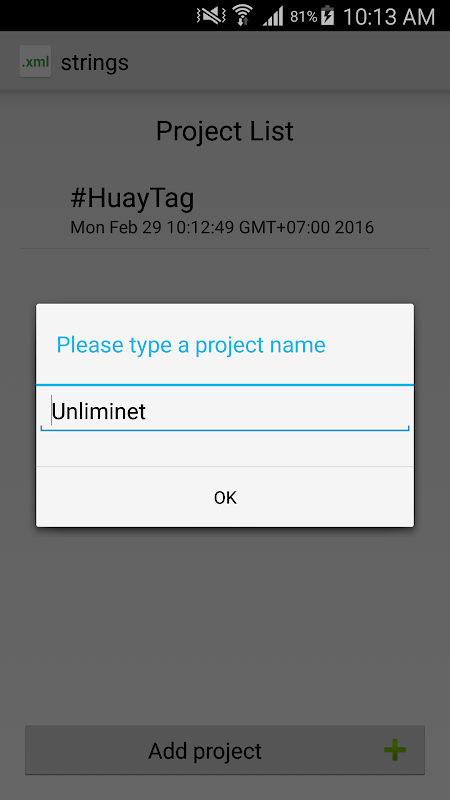Tap the .xml app icon
450x800 pixels.
(x=35, y=62)
